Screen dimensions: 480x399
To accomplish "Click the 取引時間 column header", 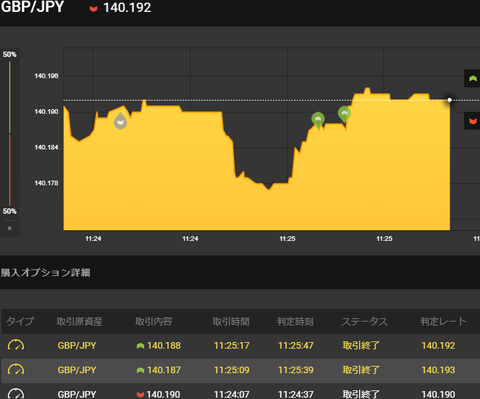I will click(231, 321).
